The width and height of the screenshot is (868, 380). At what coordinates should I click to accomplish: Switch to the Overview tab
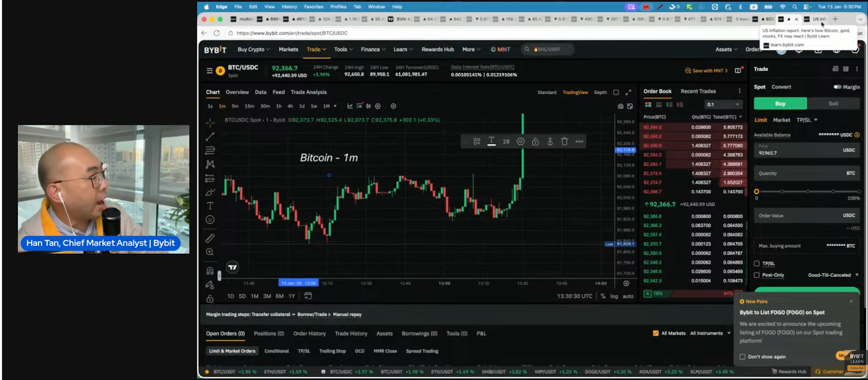click(237, 92)
